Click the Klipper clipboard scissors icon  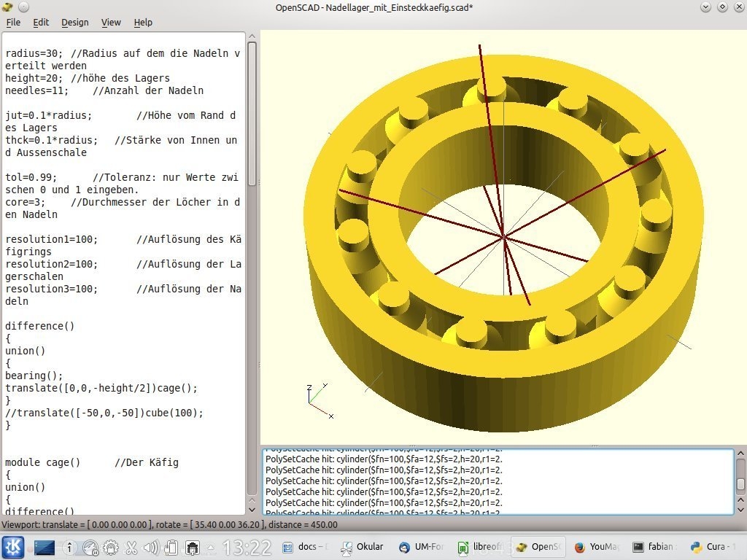131,548
